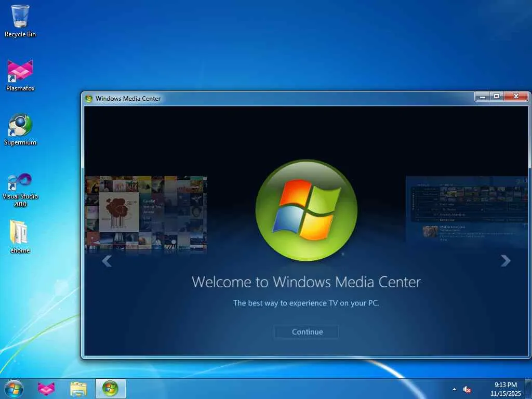This screenshot has width=532, height=399.
Task: Select the ehome folder on desktop
Action: click(x=19, y=237)
